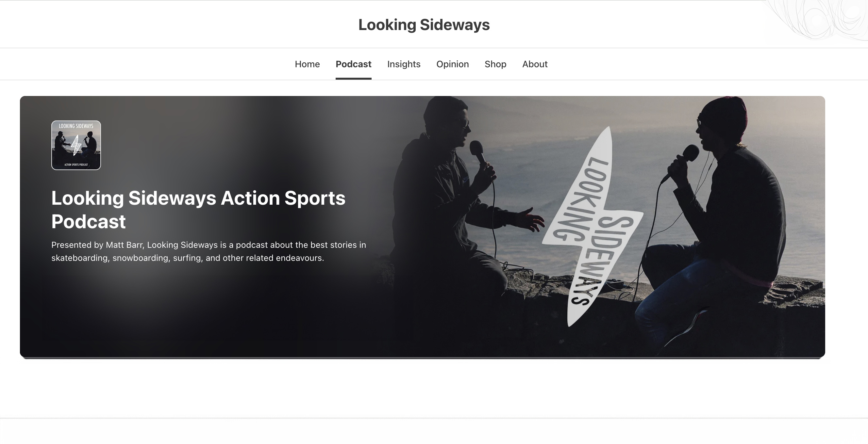Open the Opinion section
Screen dimensions: 868x444
pyautogui.click(x=453, y=64)
